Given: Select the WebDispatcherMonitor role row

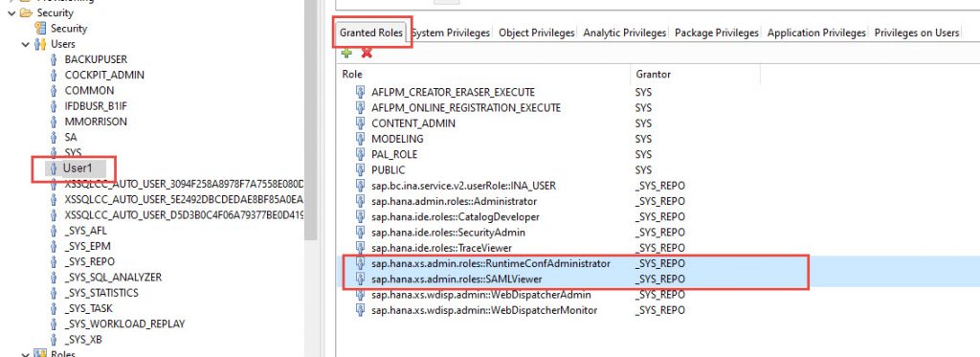Looking at the screenshot, I should [x=483, y=310].
